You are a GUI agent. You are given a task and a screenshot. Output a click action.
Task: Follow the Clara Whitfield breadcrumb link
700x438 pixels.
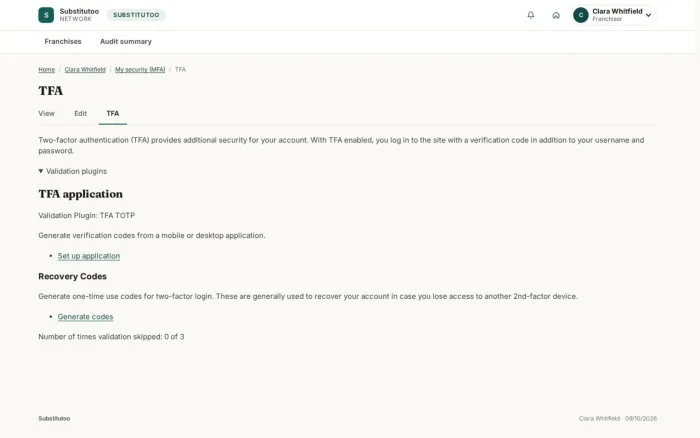[85, 70]
